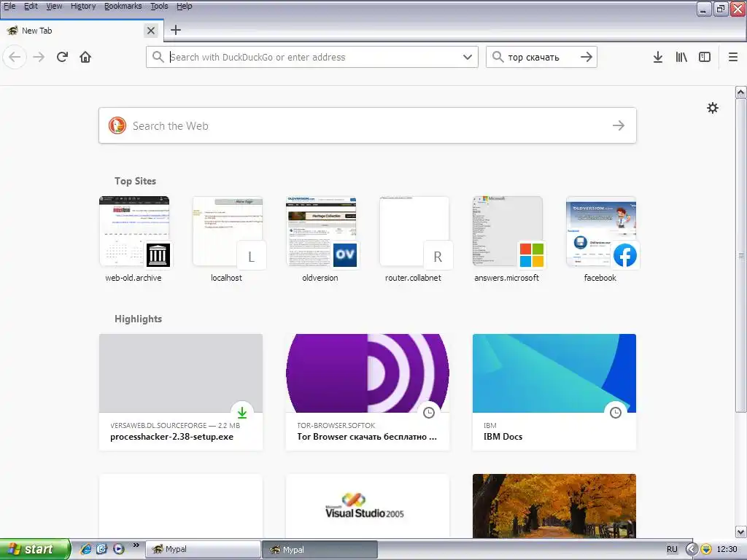This screenshot has height=560, width=747.
Task: Open the oldversion top site tile
Action: (x=321, y=239)
